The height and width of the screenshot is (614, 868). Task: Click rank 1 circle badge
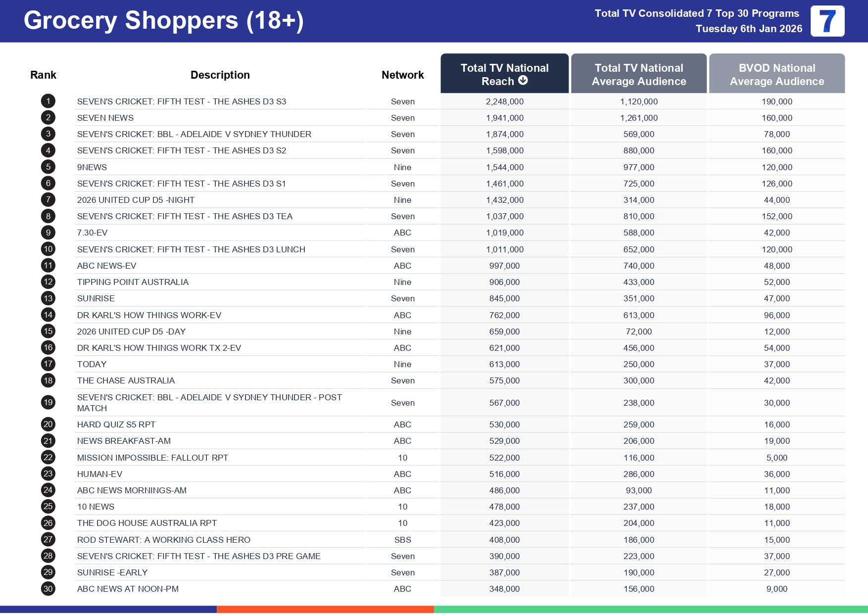pyautogui.click(x=48, y=101)
